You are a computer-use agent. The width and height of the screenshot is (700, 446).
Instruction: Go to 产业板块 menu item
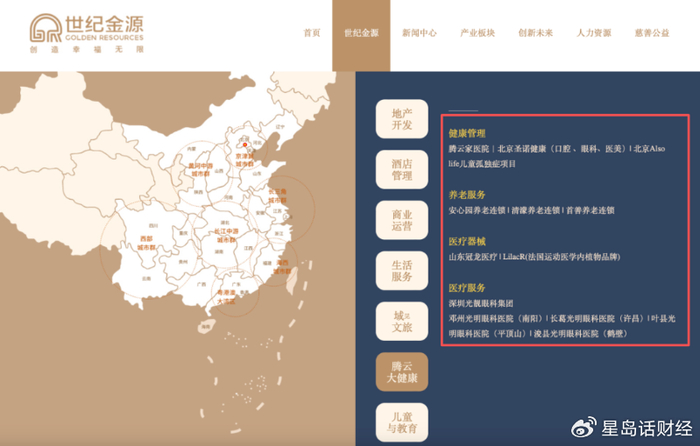(x=477, y=33)
